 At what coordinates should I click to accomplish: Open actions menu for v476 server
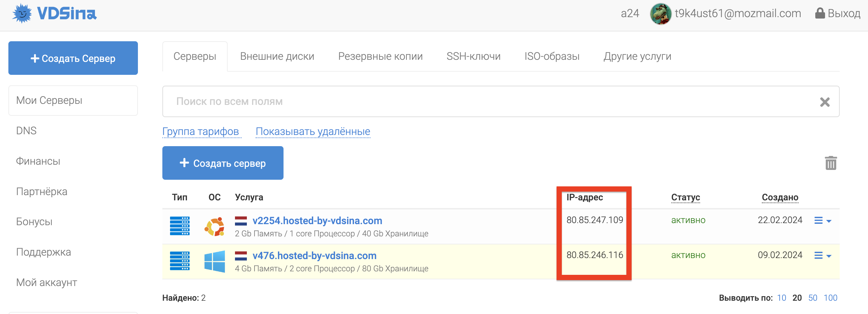point(823,256)
